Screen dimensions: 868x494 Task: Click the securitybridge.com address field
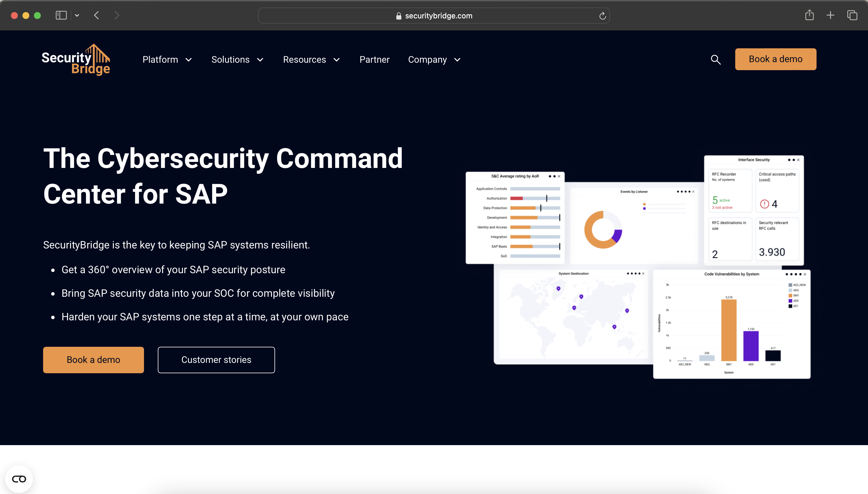[x=434, y=16]
